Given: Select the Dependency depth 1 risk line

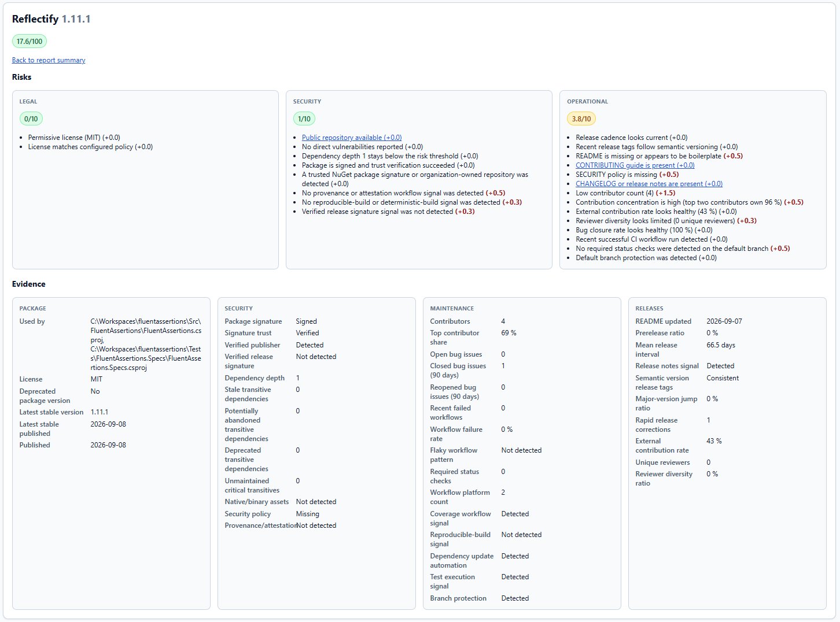Looking at the screenshot, I should (x=390, y=156).
